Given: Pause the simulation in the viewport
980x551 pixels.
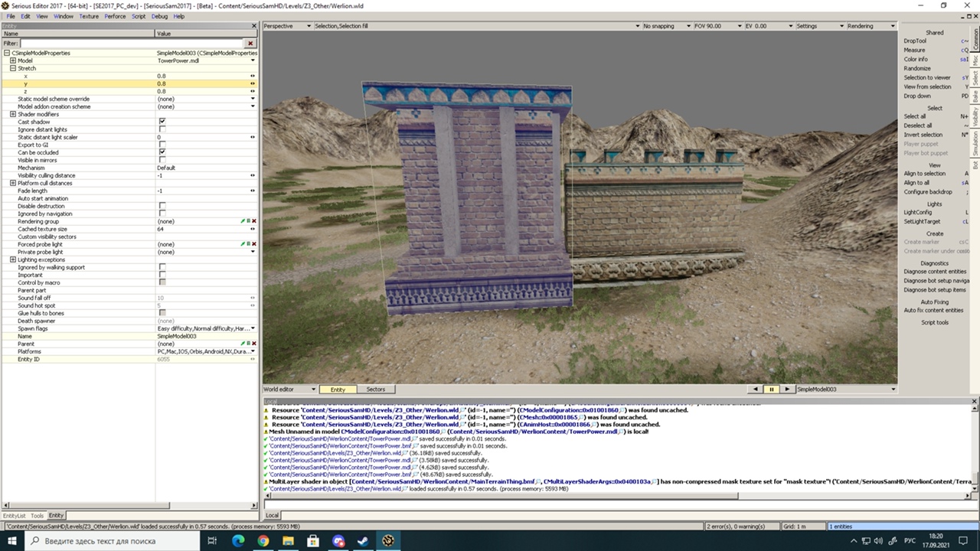Looking at the screenshot, I should [x=772, y=390].
